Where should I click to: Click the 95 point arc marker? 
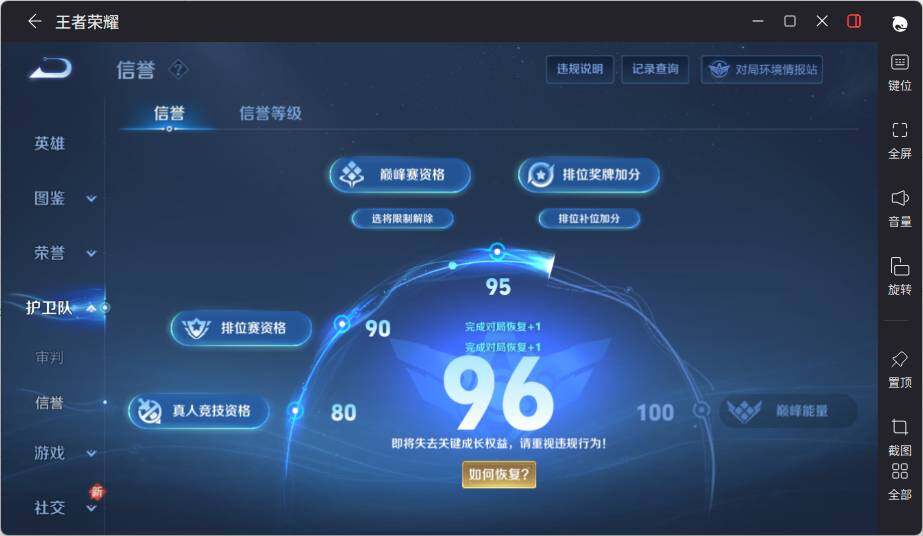[497, 251]
